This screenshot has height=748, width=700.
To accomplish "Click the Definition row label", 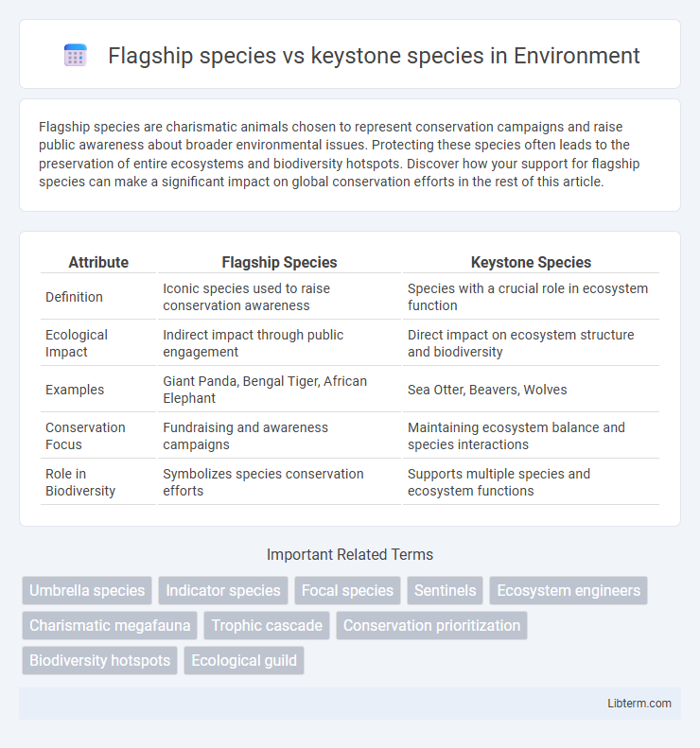I will coord(74,297).
